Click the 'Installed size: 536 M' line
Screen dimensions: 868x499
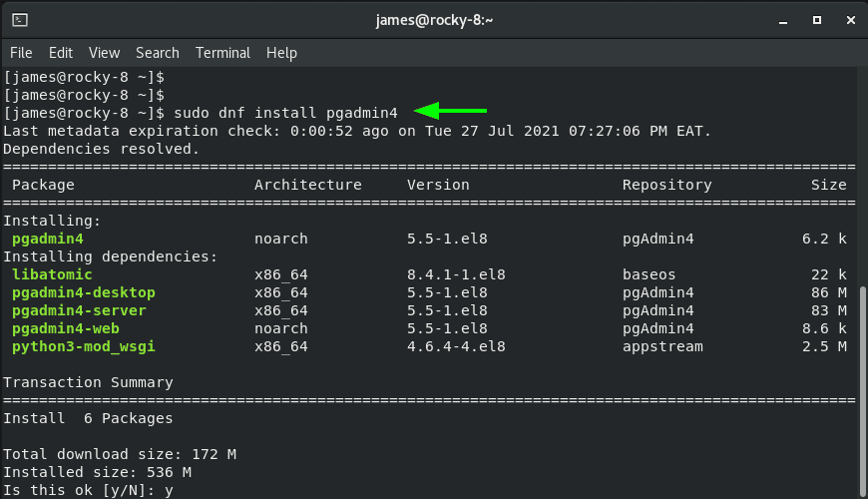pos(97,472)
